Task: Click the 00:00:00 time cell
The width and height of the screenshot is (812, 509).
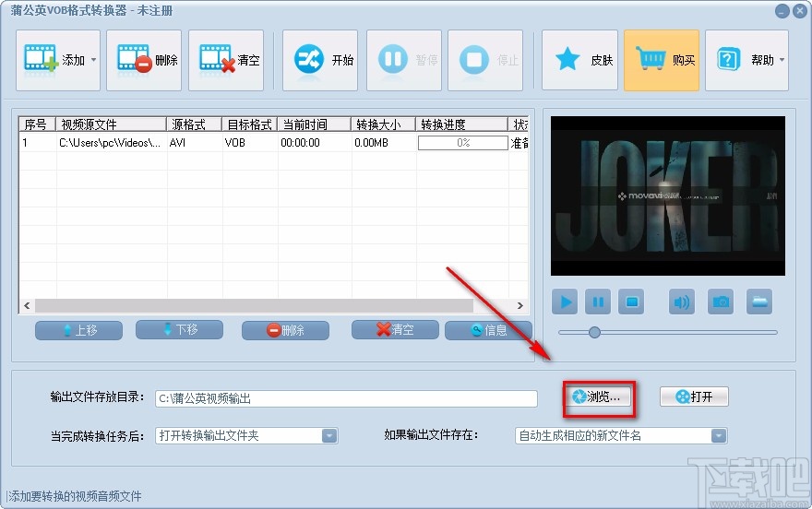Action: click(301, 143)
